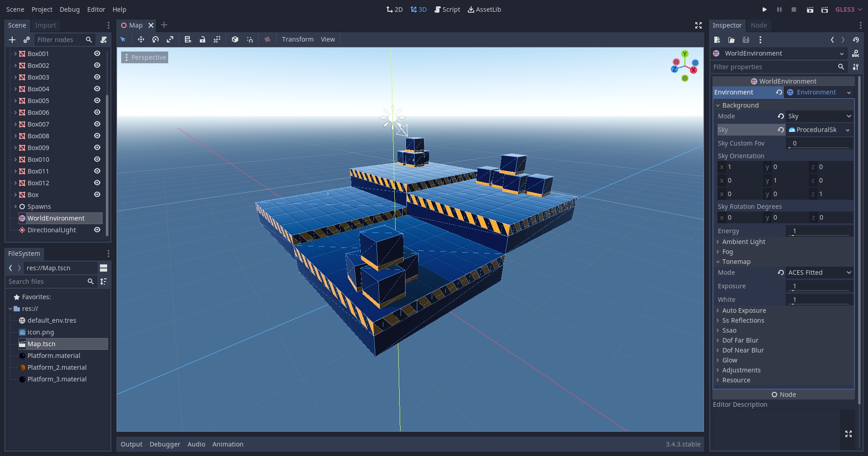868x456 pixels.
Task: Go to previous edited object in Inspector
Action: click(x=832, y=40)
